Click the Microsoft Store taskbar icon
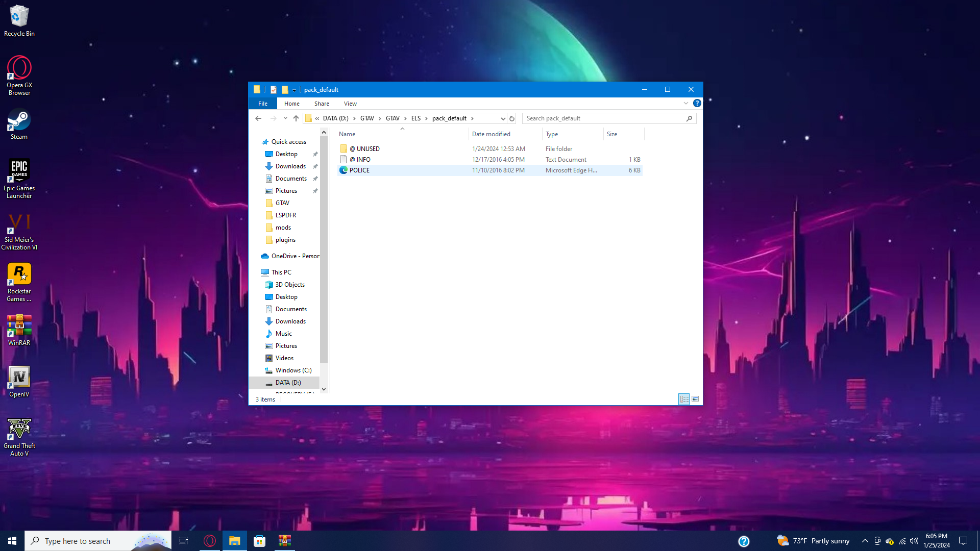This screenshot has width=980, height=551. point(260,541)
